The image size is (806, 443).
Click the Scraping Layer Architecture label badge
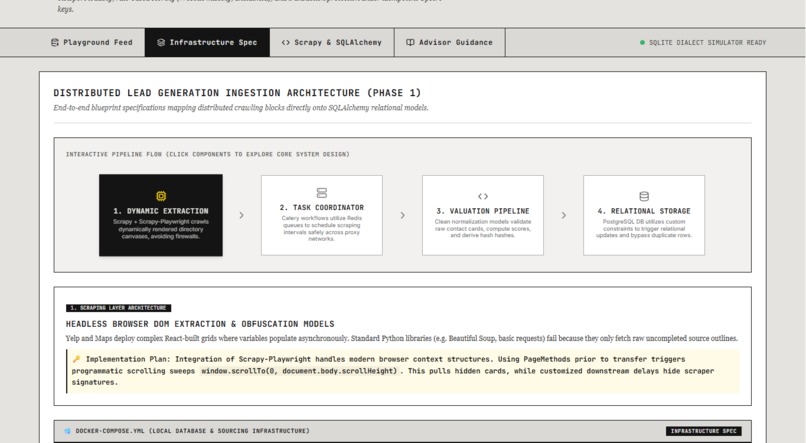118,308
